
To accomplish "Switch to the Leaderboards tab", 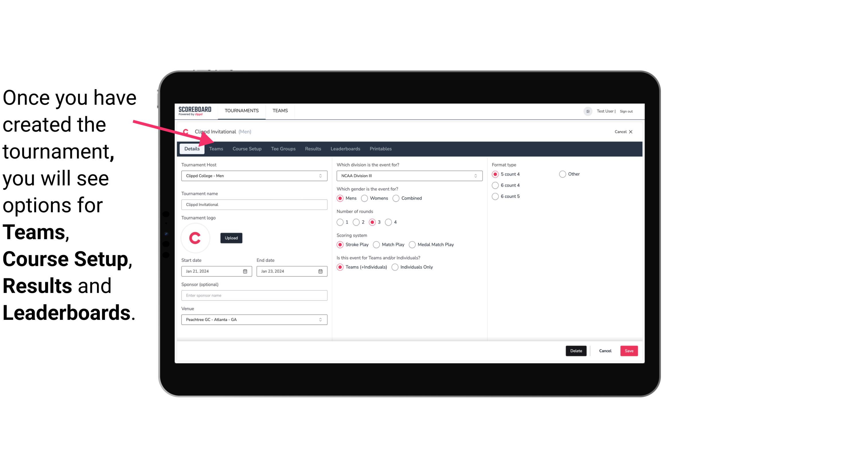I will (x=345, y=148).
